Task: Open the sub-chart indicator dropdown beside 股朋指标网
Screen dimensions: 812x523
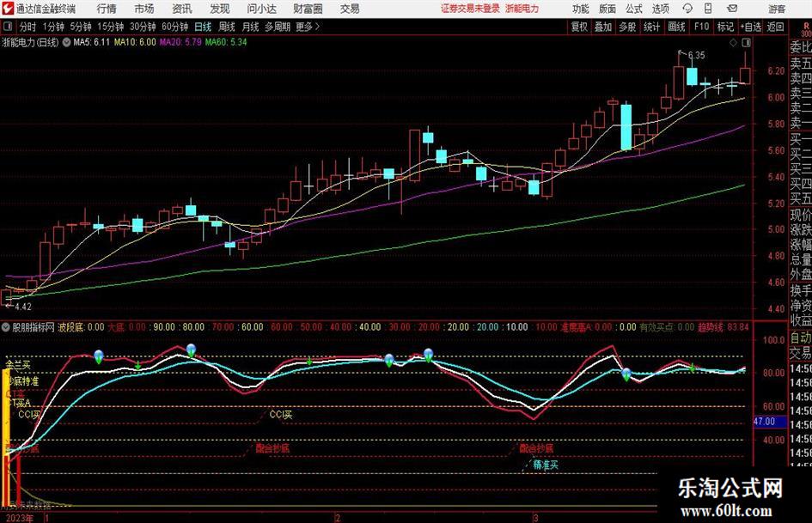Action: click(x=6, y=327)
